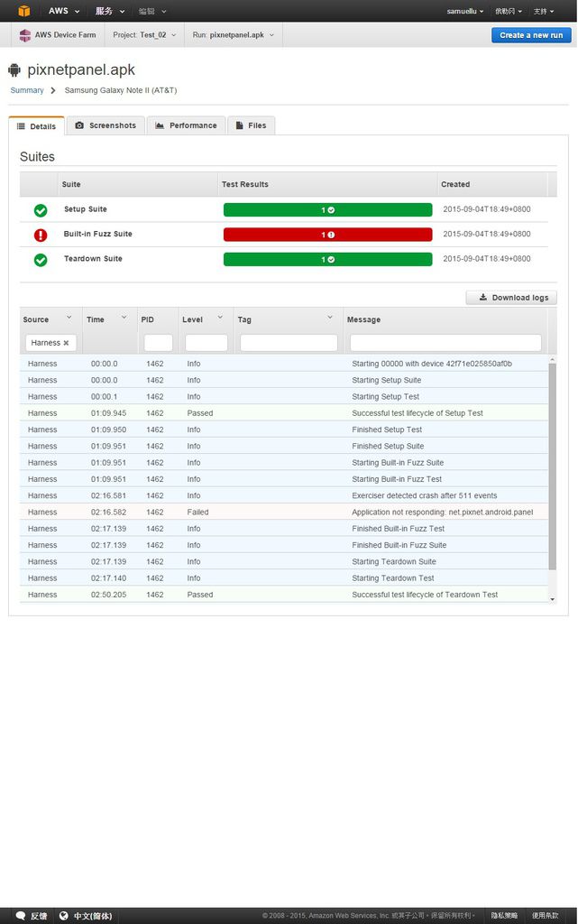The width and height of the screenshot is (578, 924).
Task: Switch to the Files tab
Action: [252, 125]
